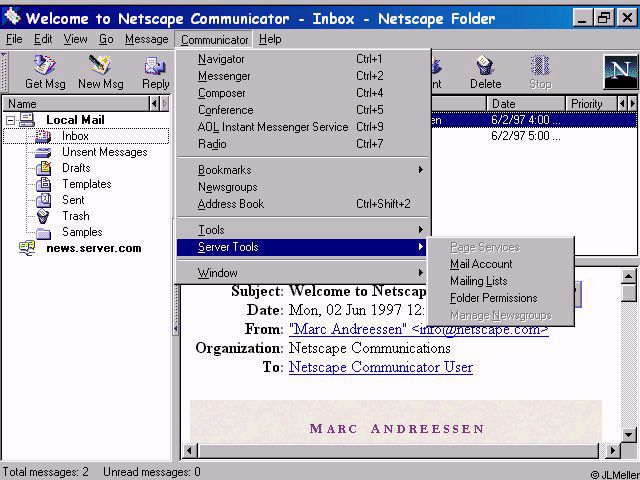This screenshot has height=480, width=640.
Task: Collapse the Local Mail tree node
Action: [x=11, y=120]
